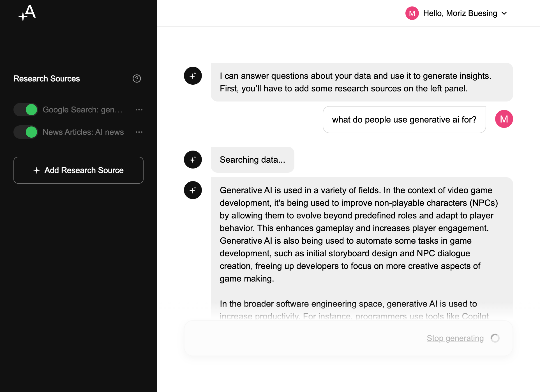
Task: Click the Add Research Source button
Action: pos(79,170)
